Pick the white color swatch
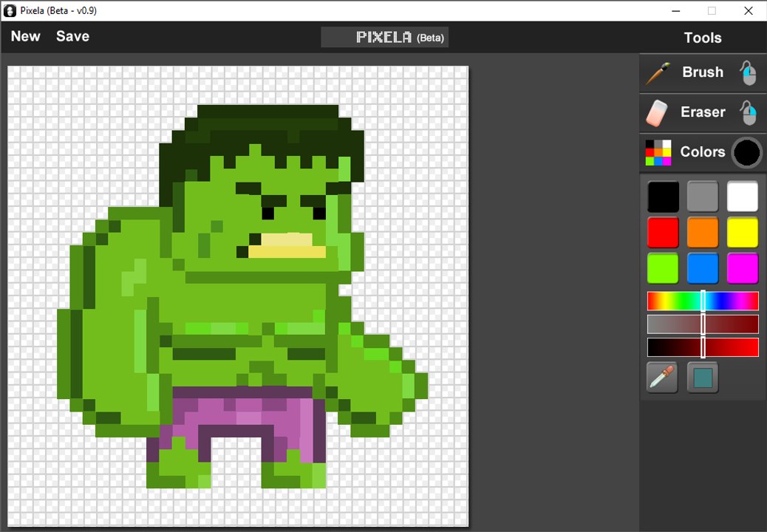The image size is (767, 532). [x=743, y=196]
